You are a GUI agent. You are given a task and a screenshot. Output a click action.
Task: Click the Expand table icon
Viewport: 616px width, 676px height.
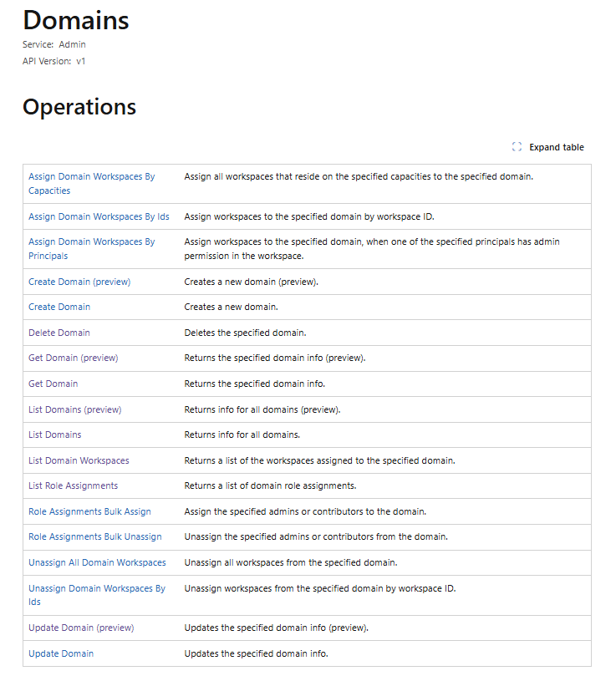[517, 147]
